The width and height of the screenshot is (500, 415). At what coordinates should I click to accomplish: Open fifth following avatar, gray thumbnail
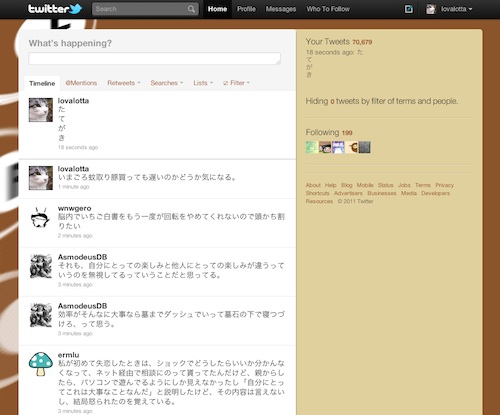[x=365, y=147]
